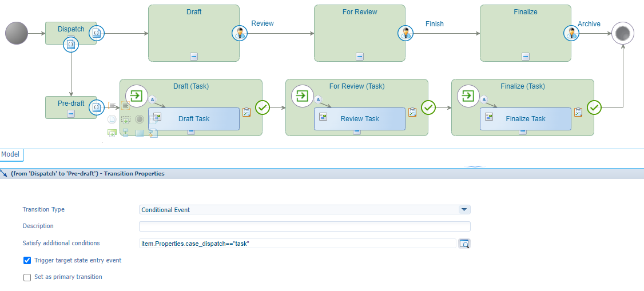Click the Description input field
This screenshot has height=291, width=644.
tap(304, 226)
